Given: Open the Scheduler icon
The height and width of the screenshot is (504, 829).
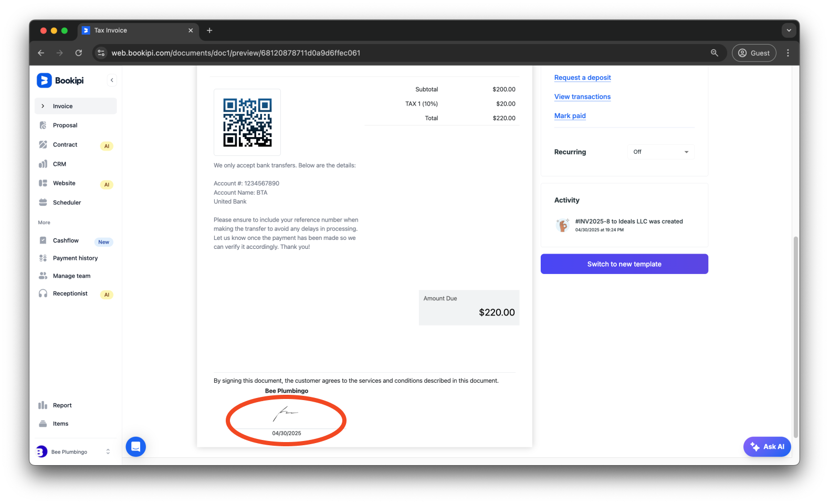Looking at the screenshot, I should click(43, 203).
